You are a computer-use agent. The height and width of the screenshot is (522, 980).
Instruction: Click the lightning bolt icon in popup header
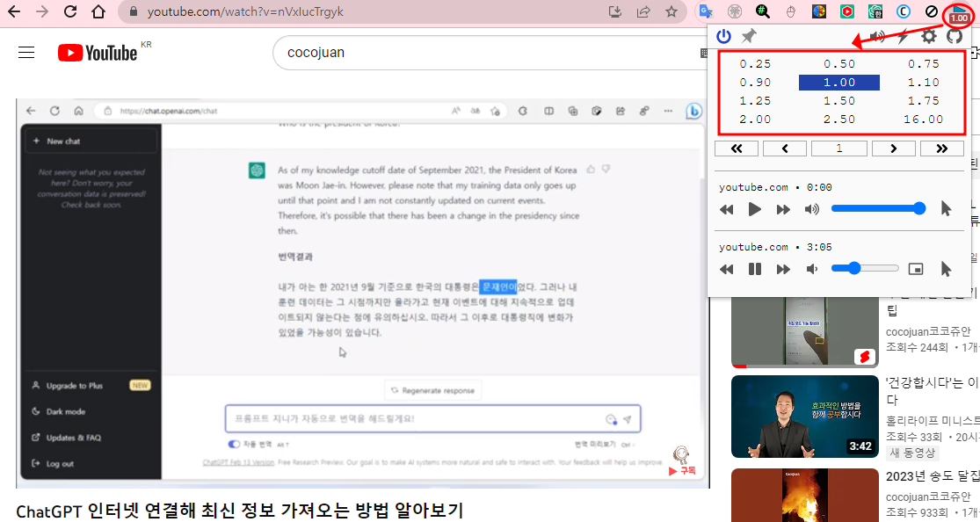coord(904,37)
